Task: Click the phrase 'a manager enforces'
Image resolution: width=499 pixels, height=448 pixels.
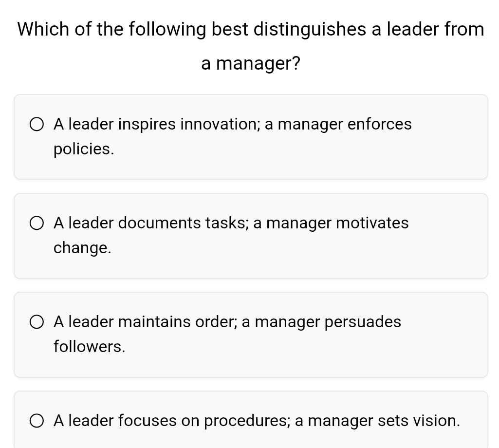Action: click(338, 124)
